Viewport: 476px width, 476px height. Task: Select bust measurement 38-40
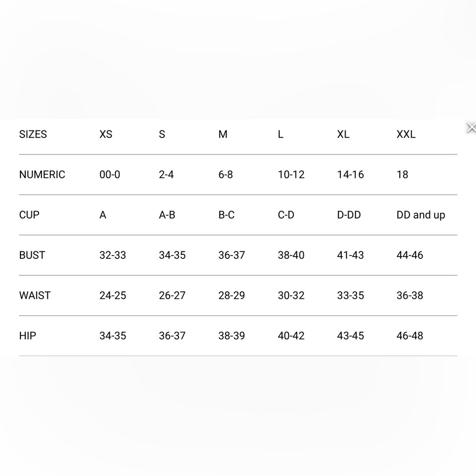coord(291,255)
